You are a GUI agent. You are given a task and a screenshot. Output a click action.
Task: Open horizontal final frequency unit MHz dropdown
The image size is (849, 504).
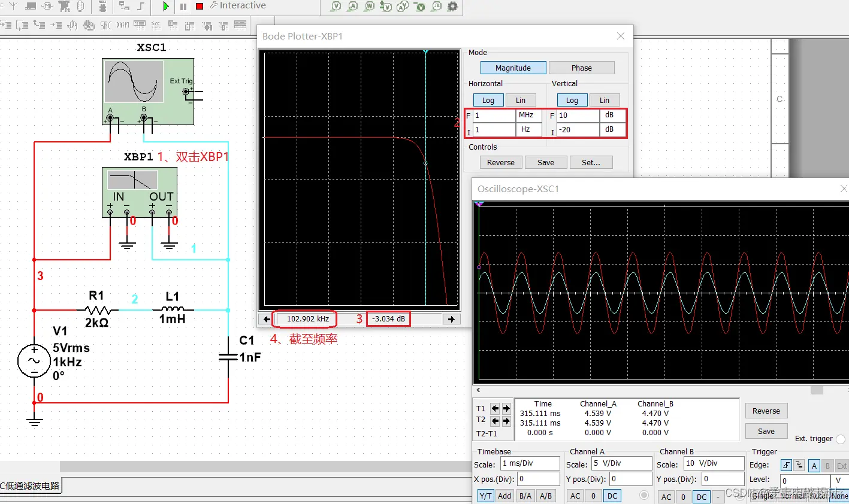[529, 115]
